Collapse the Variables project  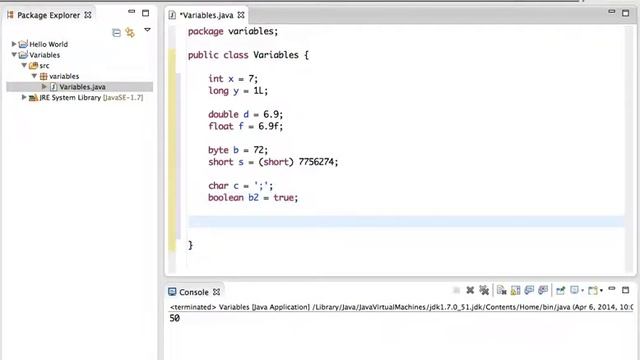[x=14, y=54]
